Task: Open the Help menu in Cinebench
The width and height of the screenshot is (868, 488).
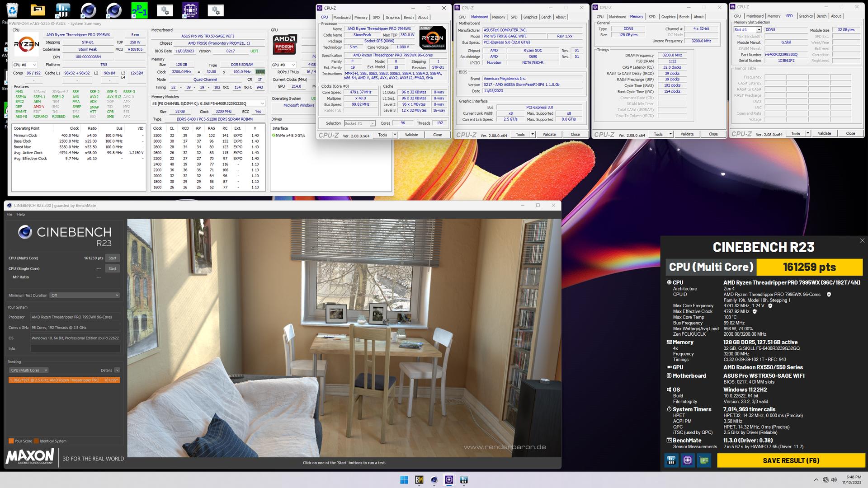Action: (20, 214)
